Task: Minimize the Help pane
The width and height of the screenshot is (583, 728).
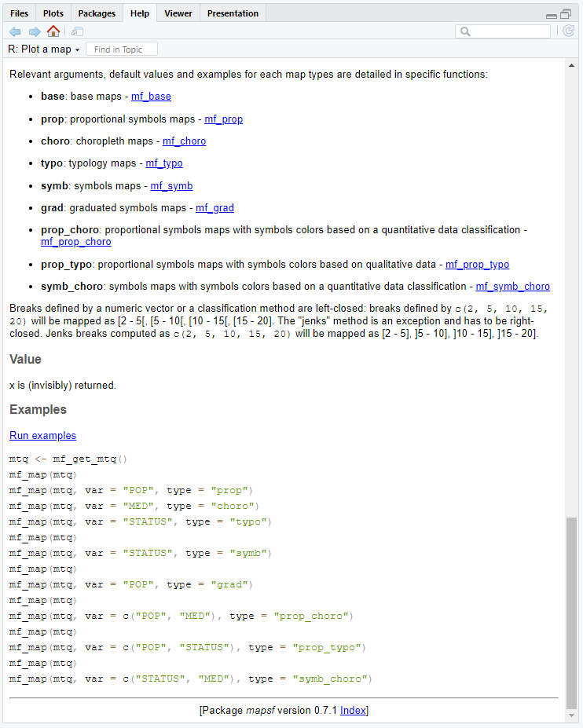Action: pyautogui.click(x=551, y=14)
